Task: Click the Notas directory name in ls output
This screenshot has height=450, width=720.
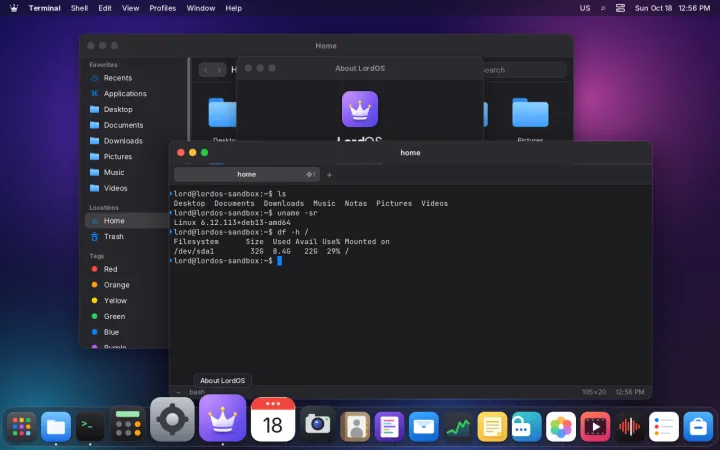Action: point(355,203)
